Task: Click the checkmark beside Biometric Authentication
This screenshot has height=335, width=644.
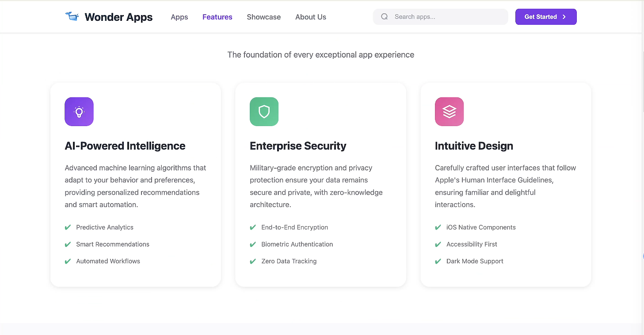Action: point(253,244)
